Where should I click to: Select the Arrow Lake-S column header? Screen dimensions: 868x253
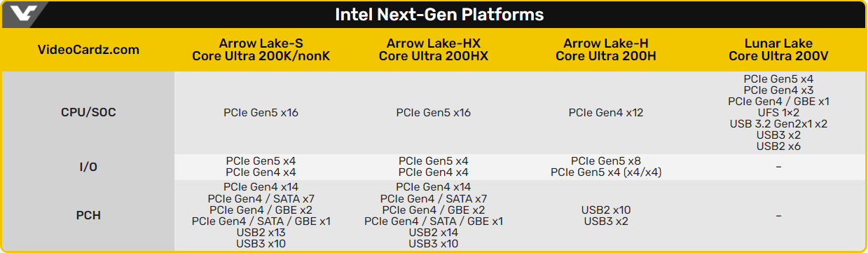click(x=261, y=50)
